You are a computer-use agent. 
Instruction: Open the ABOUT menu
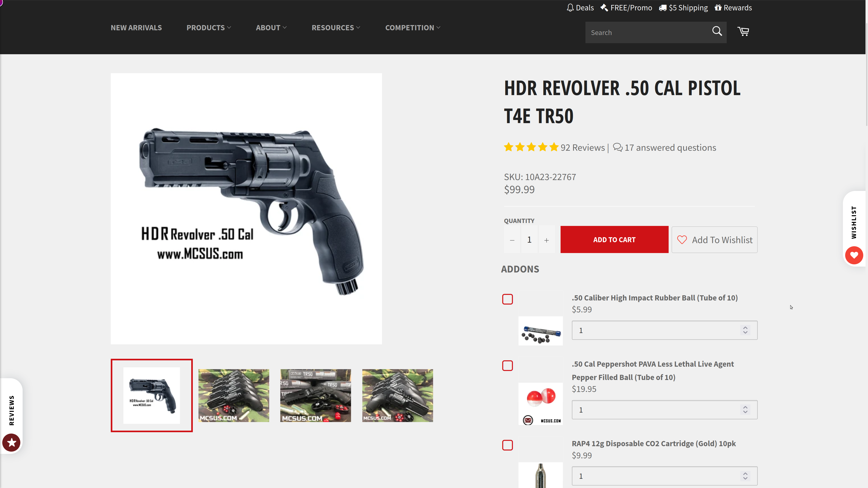tap(271, 28)
